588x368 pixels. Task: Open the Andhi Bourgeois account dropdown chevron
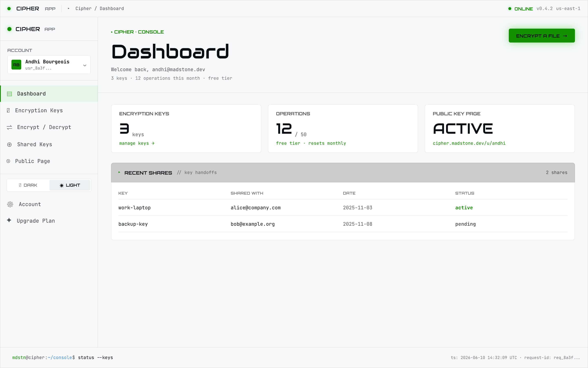[x=85, y=65]
